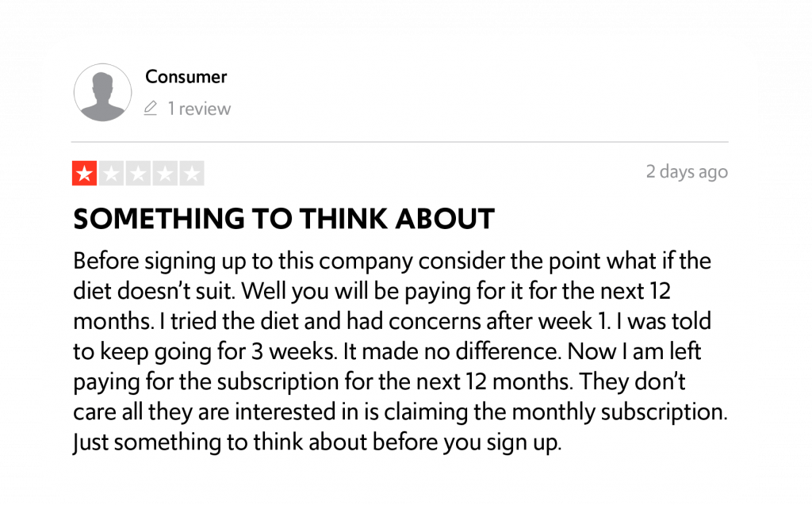
Task: Click the line starting care all they
Action: (x=400, y=411)
